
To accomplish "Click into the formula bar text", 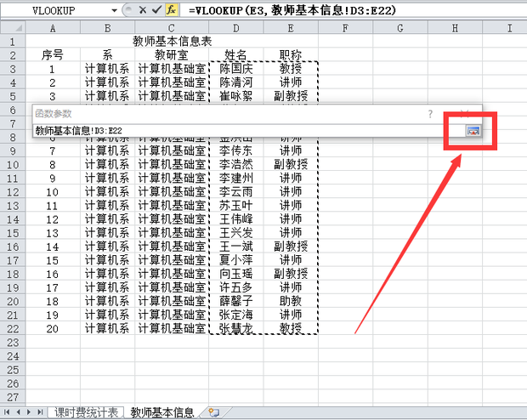I will pyautogui.click(x=292, y=10).
